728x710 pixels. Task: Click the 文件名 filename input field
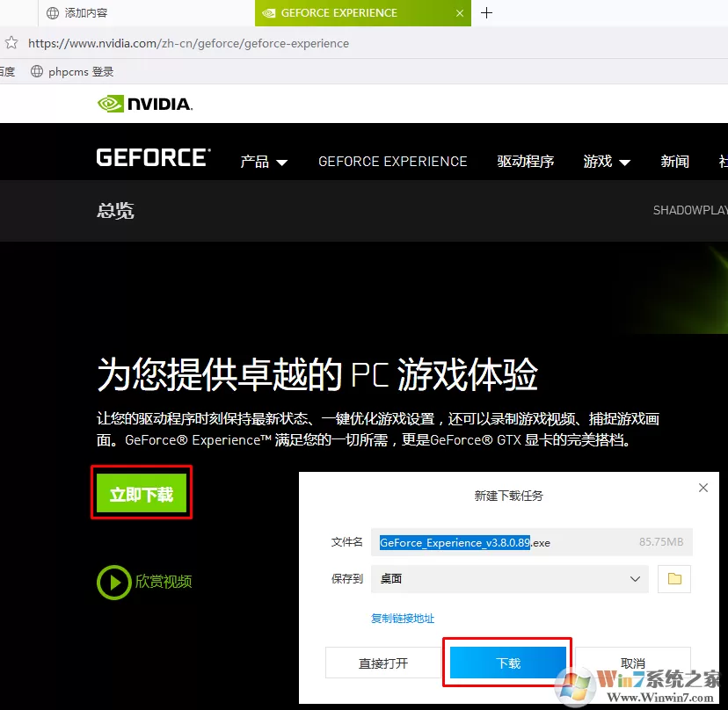532,542
